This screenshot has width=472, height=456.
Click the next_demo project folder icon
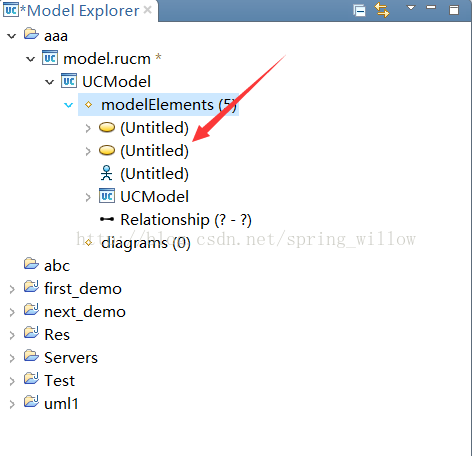pyautogui.click(x=31, y=310)
